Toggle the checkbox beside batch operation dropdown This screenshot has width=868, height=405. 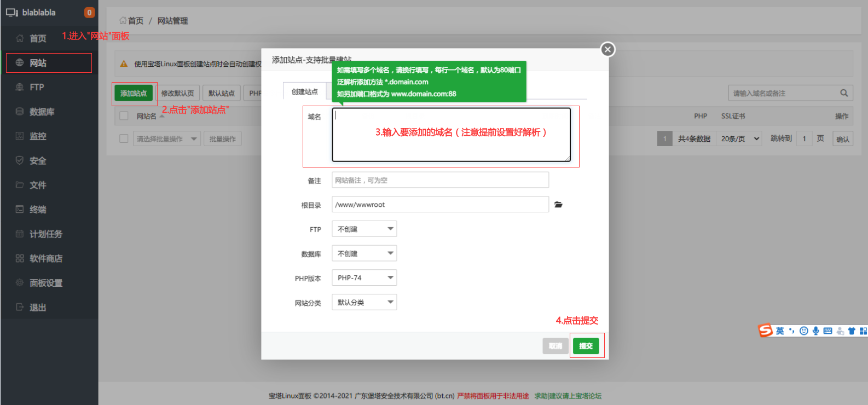tap(124, 139)
